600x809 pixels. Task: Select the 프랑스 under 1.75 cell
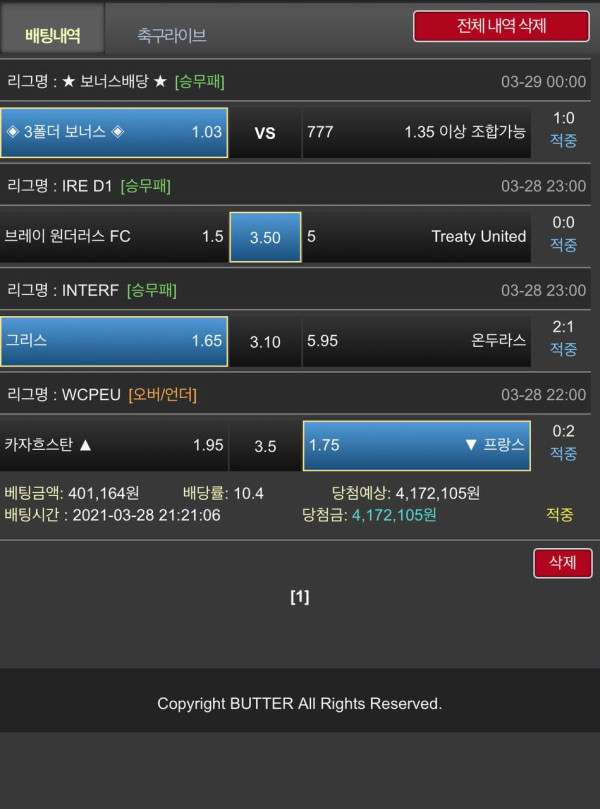(x=417, y=445)
